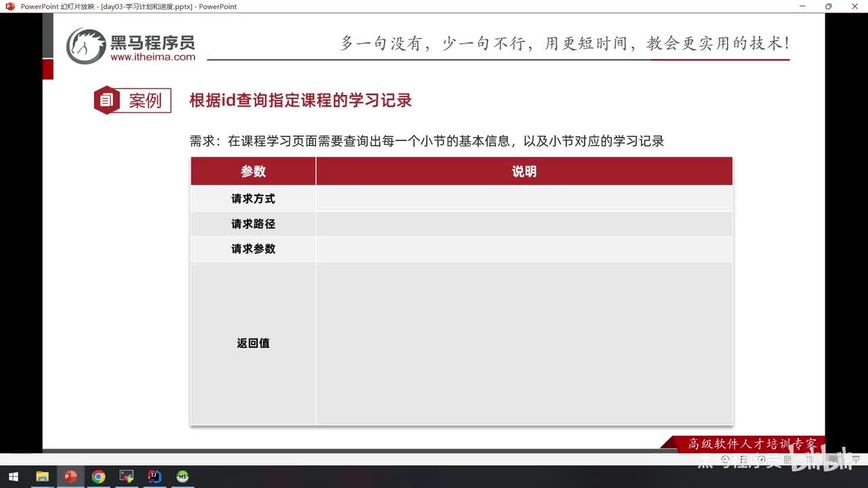The height and width of the screenshot is (488, 868).
Task: Click the empty 返回值 description cell
Action: click(x=524, y=344)
